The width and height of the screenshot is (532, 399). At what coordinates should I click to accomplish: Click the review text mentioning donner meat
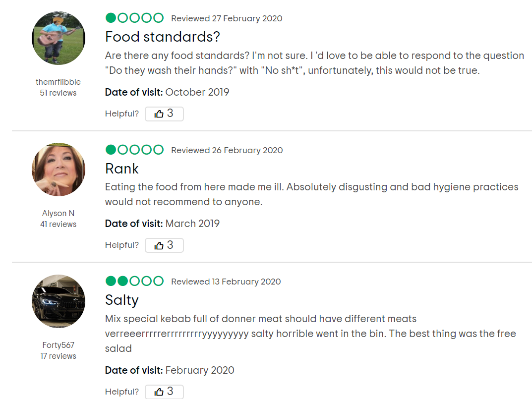(x=310, y=334)
